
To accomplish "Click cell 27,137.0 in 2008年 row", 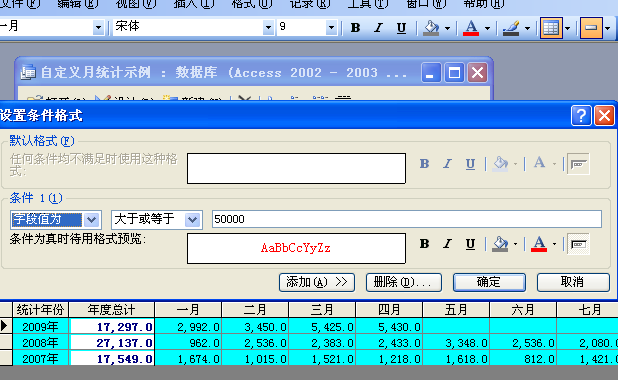I will [x=112, y=343].
